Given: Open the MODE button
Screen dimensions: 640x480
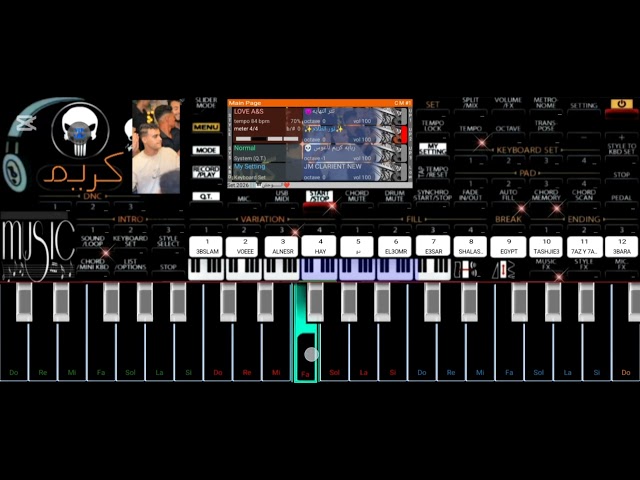Looking at the screenshot, I should point(206,150).
